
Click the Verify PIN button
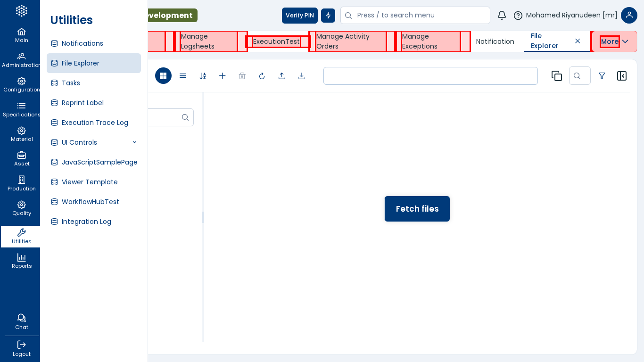click(x=300, y=16)
